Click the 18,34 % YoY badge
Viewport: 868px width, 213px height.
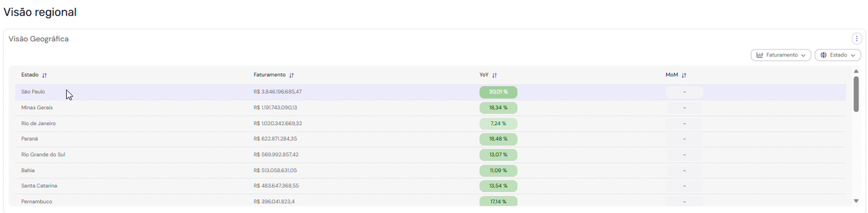coord(498,108)
